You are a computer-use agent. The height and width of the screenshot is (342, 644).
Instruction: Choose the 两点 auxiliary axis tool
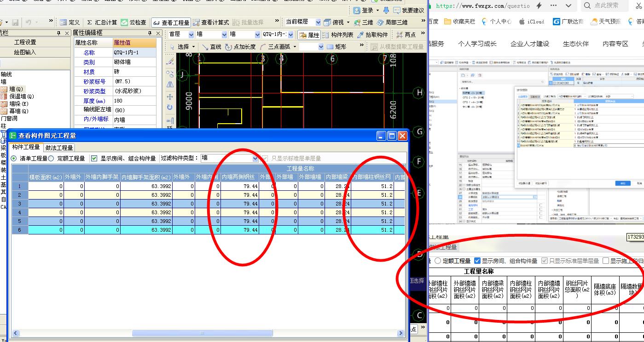pyautogui.click(x=406, y=34)
